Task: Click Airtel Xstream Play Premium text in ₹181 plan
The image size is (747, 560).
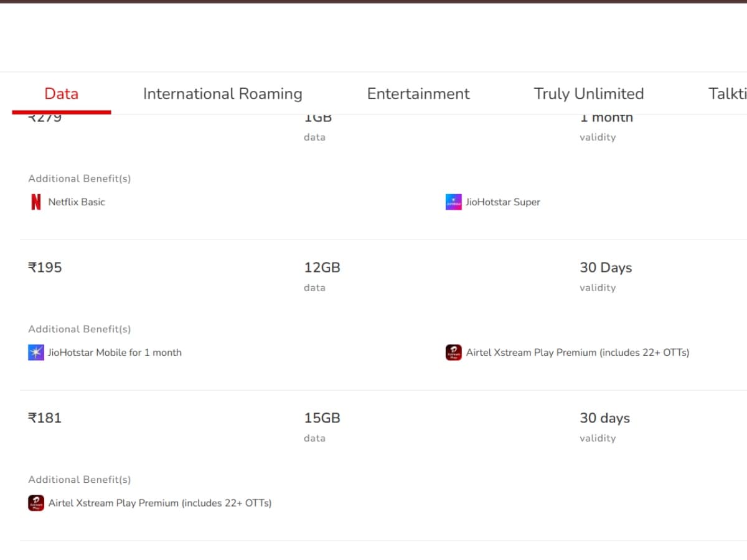Action: click(160, 503)
